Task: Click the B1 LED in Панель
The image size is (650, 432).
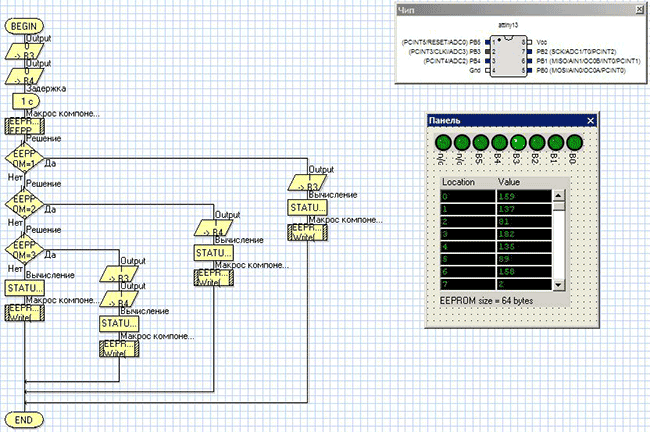Action: coord(556,143)
